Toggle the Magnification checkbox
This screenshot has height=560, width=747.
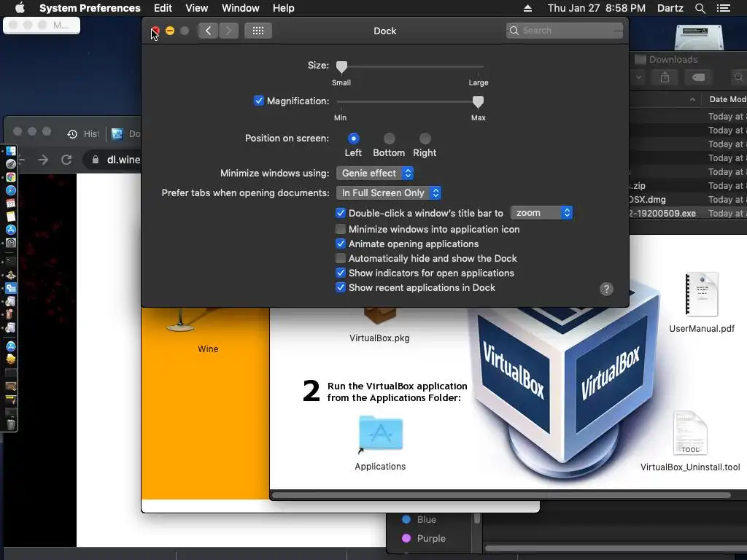coord(259,101)
